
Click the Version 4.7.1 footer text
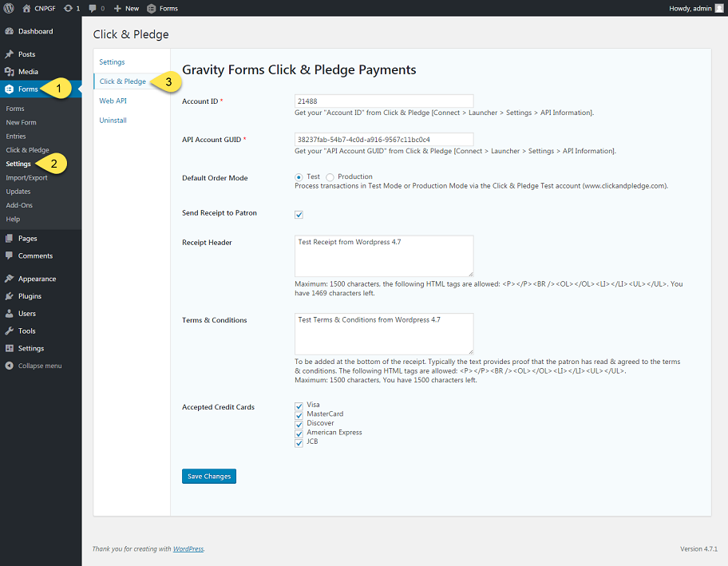point(698,548)
